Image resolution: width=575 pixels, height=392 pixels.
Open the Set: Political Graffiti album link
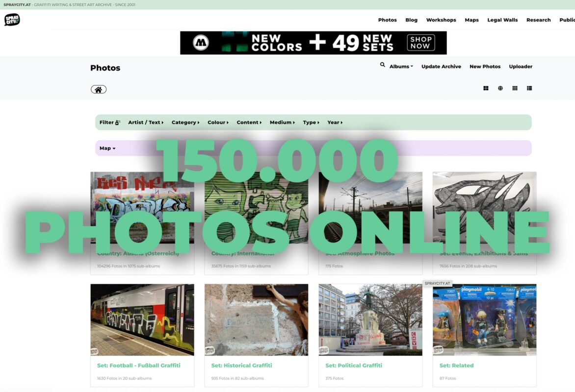point(354,366)
